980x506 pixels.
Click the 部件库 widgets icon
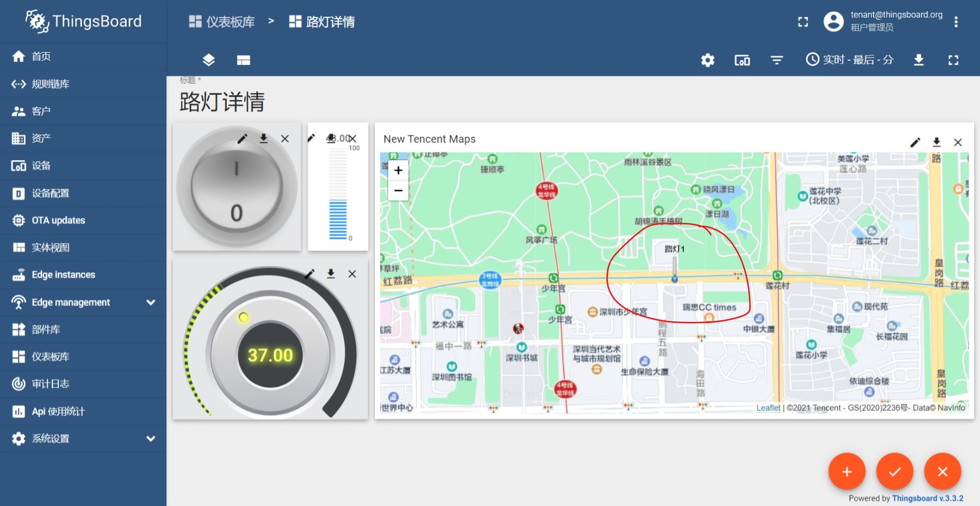click(x=19, y=330)
